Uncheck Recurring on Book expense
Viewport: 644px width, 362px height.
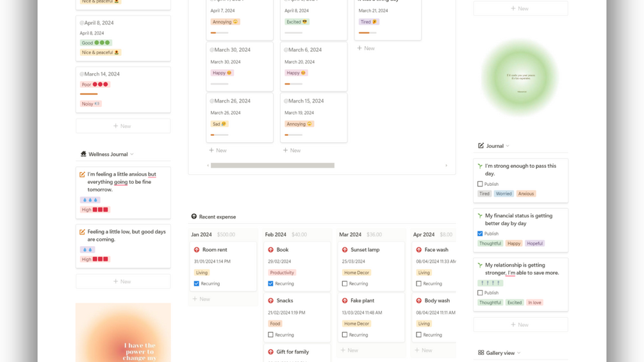click(270, 284)
